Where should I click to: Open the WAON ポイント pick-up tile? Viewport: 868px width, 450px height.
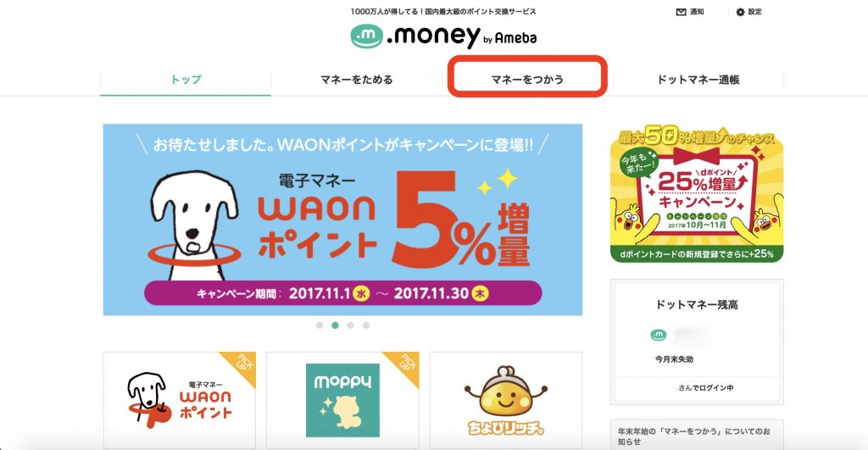(x=180, y=400)
